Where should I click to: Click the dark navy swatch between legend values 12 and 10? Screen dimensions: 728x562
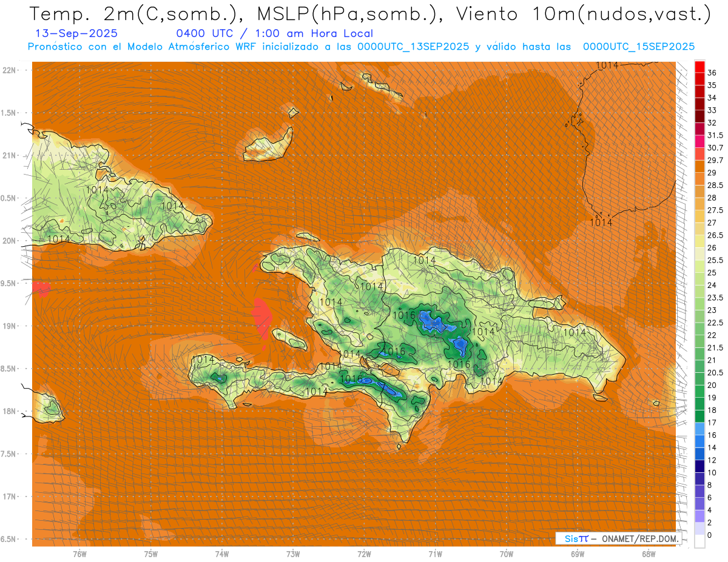[699, 466]
